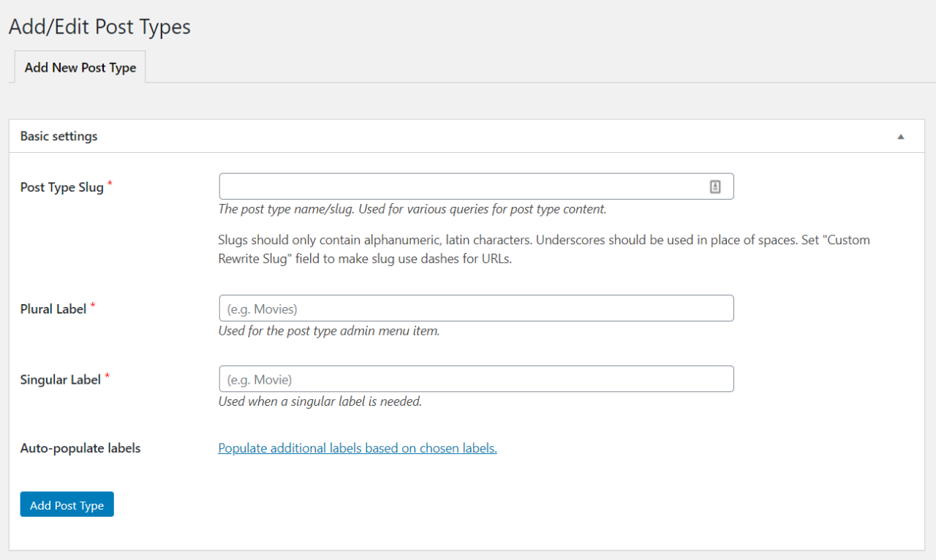
Task: Click the Auto-populate labels row label
Action: tap(80, 448)
